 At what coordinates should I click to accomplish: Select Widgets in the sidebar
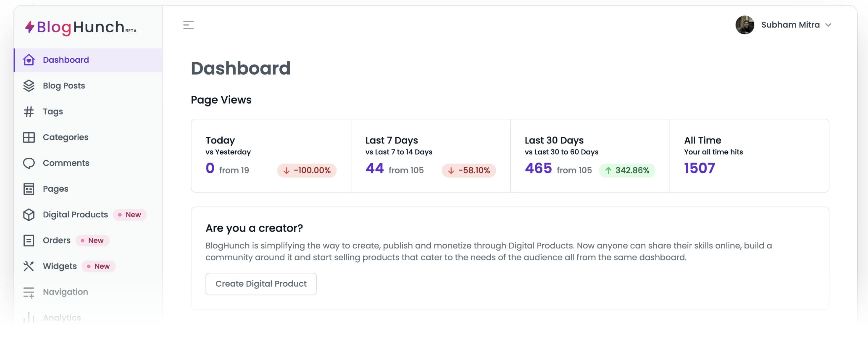pos(60,266)
